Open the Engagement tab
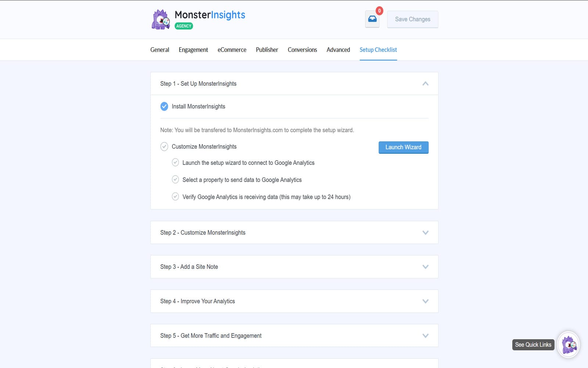The width and height of the screenshot is (588, 368). point(193,50)
